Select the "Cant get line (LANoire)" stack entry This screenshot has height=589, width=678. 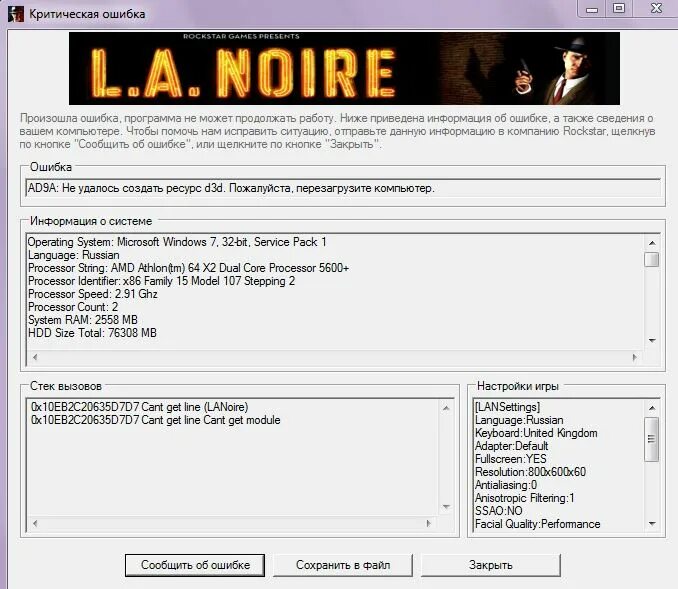tap(140, 407)
